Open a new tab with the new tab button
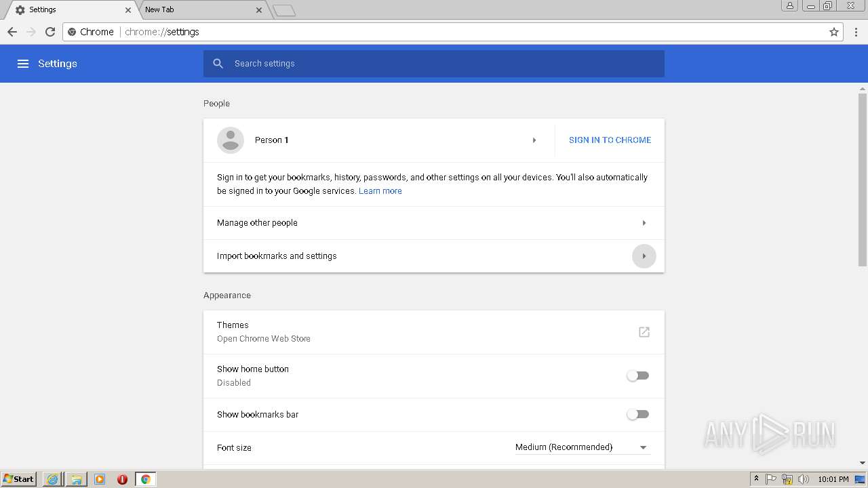The image size is (868, 488). [284, 10]
